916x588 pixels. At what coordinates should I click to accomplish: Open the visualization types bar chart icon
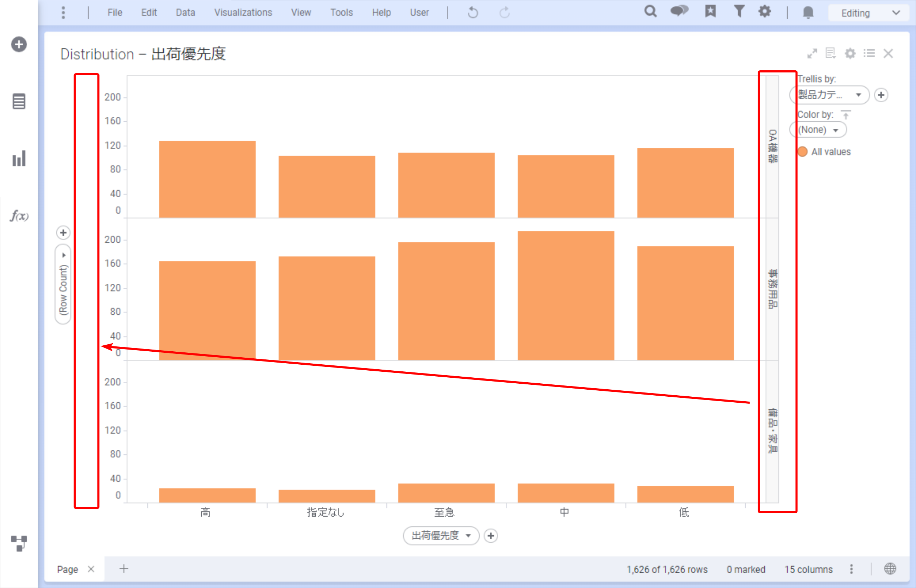19,159
